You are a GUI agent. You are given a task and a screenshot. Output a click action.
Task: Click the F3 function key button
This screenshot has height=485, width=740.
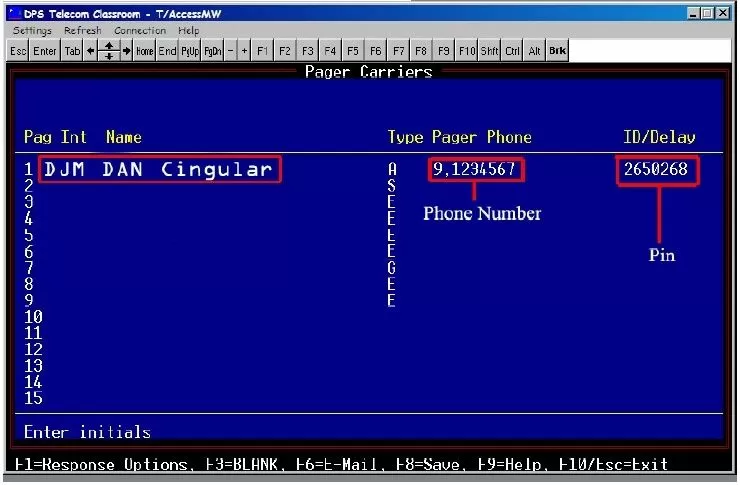[307, 50]
